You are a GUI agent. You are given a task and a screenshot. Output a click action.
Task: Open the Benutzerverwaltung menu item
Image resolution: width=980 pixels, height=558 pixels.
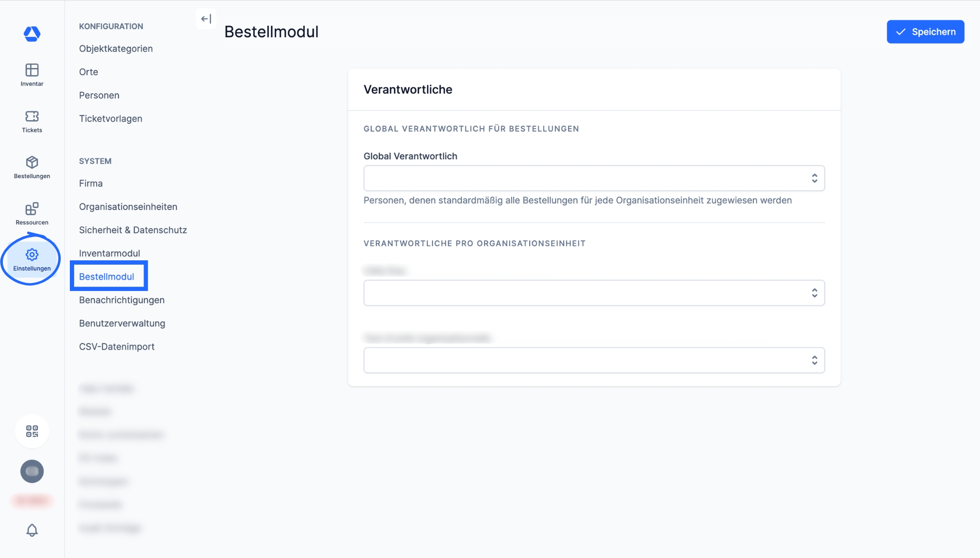(122, 324)
